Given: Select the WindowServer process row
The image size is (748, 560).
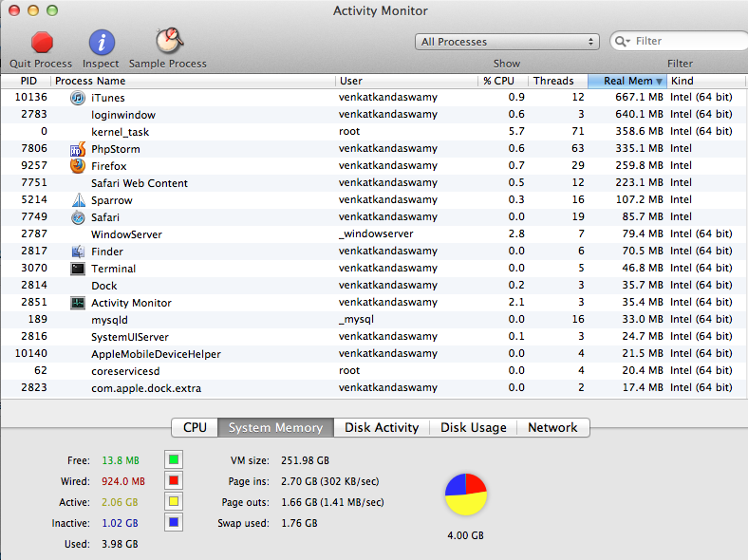Looking at the screenshot, I should tap(374, 234).
